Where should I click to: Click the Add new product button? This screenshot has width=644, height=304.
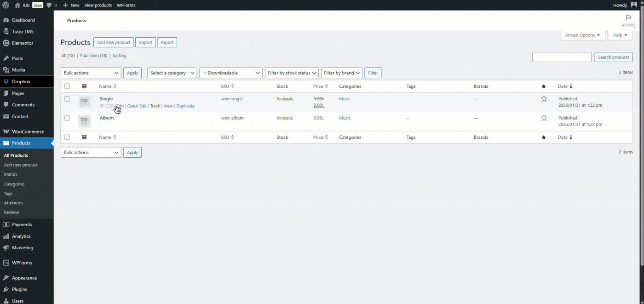coord(113,42)
